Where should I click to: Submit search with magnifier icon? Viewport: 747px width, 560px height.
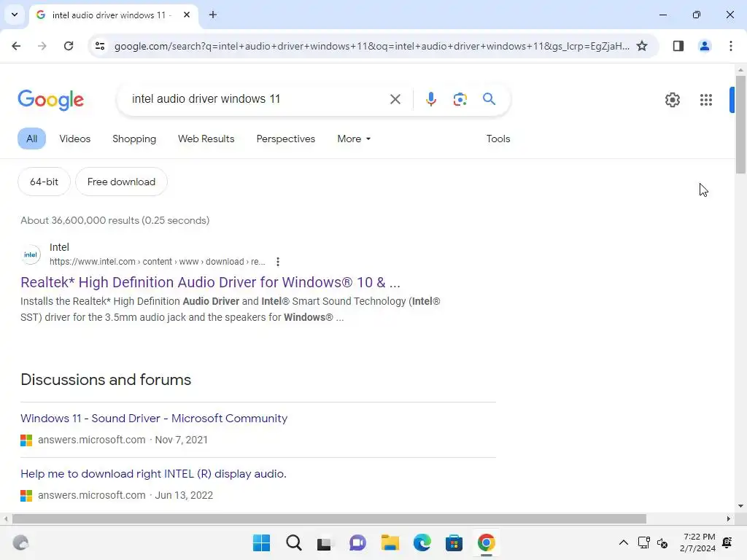(x=489, y=99)
